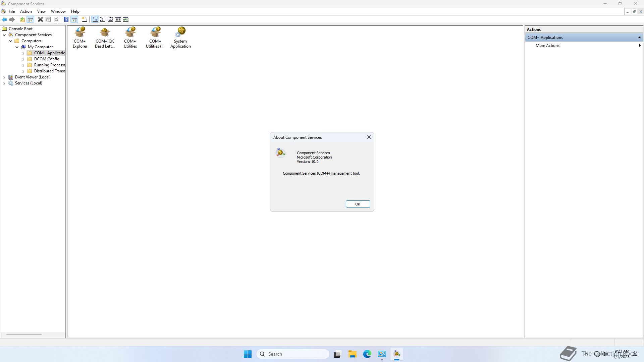The height and width of the screenshot is (362, 644).
Task: Select the COM+ Utilities application icon
Action: [x=130, y=38]
